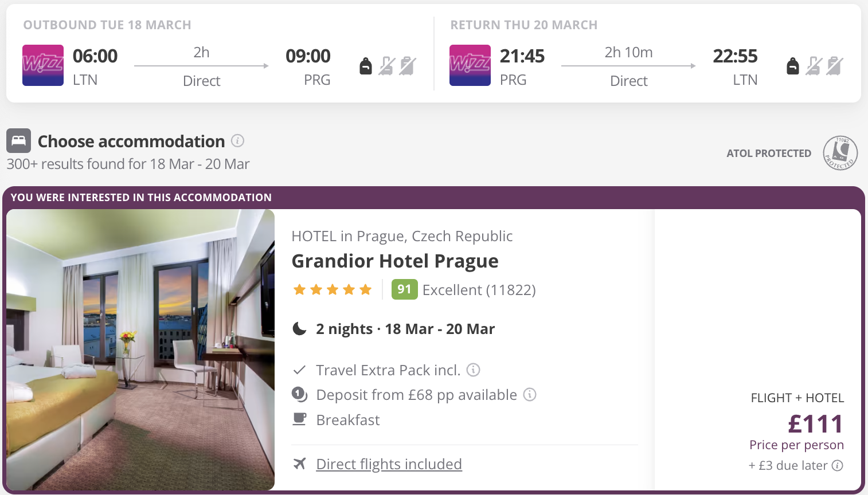868x495 pixels.
Task: Click the outbound included small bag icon
Action: pos(366,66)
